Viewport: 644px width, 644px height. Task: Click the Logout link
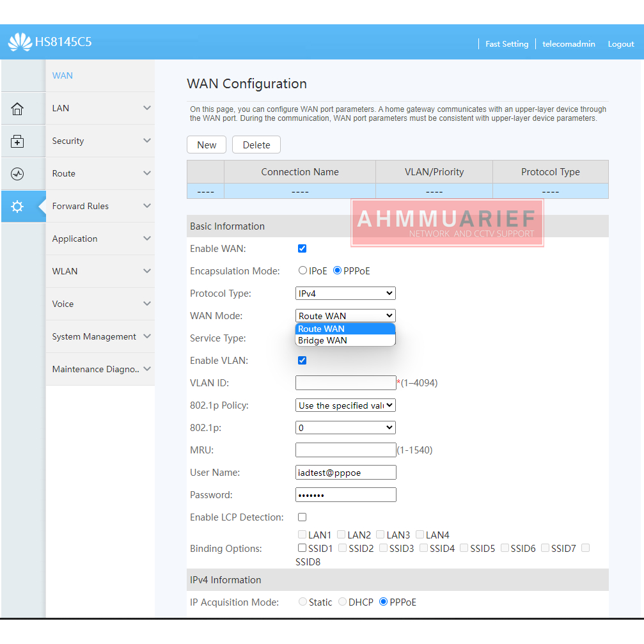[620, 44]
